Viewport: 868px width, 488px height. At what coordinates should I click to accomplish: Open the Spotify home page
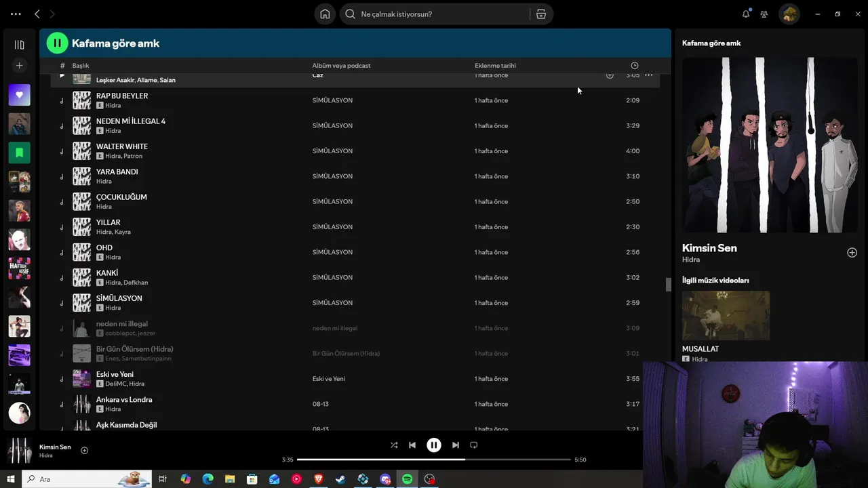(325, 14)
